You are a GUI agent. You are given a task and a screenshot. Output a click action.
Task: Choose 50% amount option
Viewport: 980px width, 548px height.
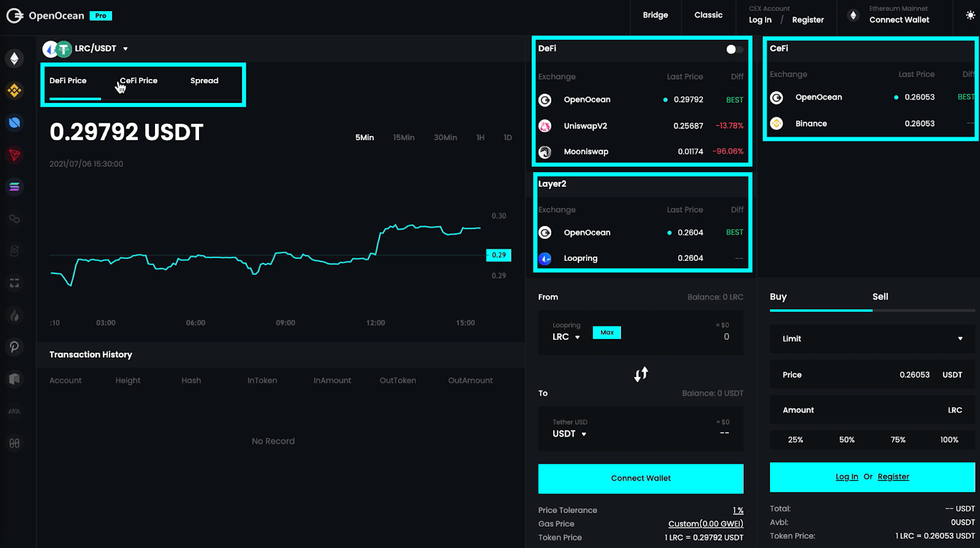(x=847, y=440)
